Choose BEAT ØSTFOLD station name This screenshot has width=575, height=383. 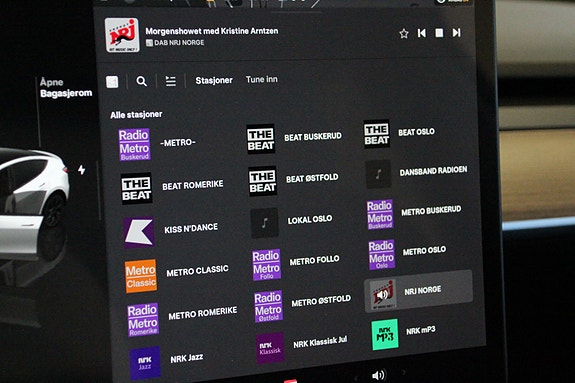[x=312, y=178]
